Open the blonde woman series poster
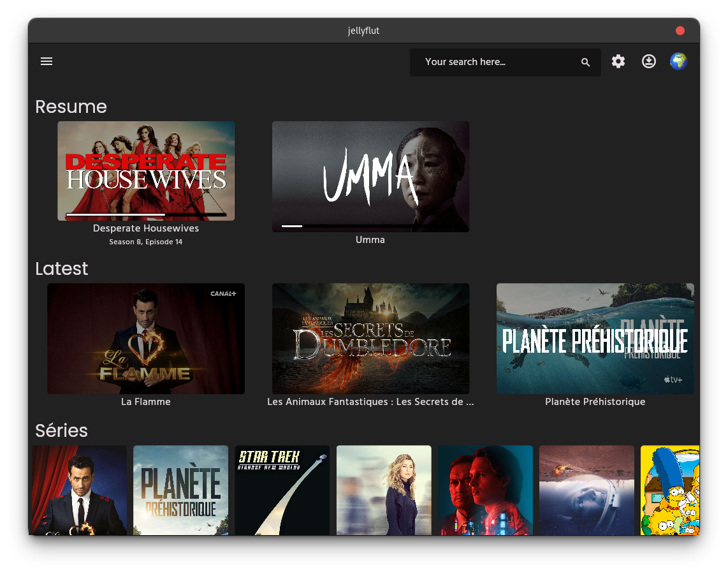Viewport: 728px width, 574px height. (384, 490)
